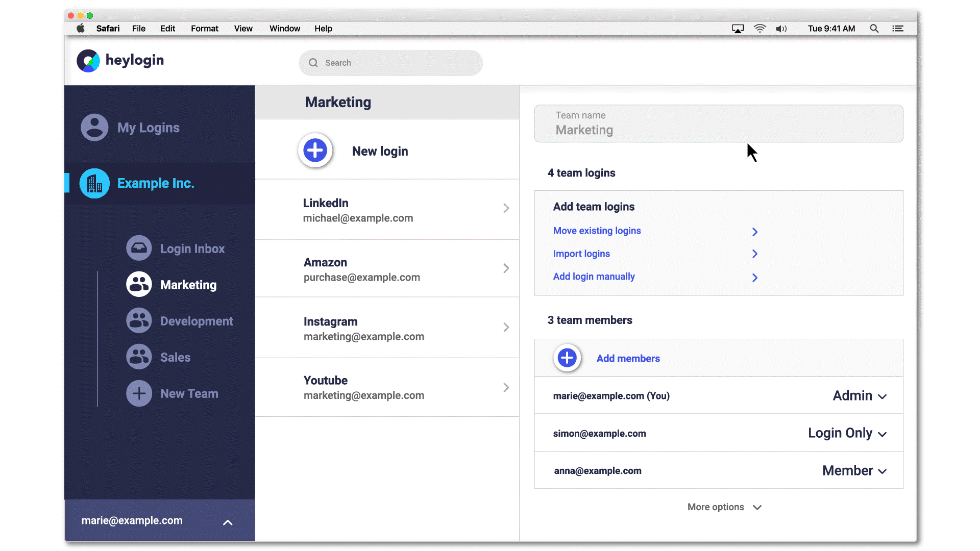Expand the Add login manually arrow
Viewport: 980px width, 551px height.
(755, 278)
